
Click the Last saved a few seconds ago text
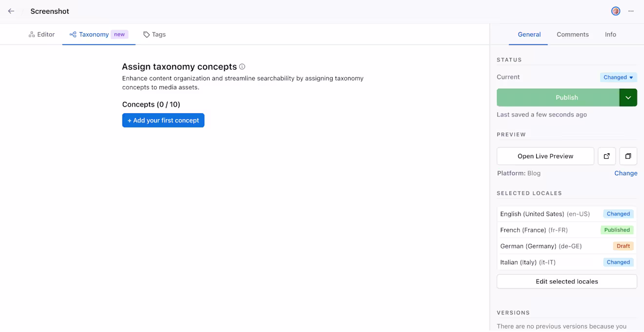pyautogui.click(x=542, y=115)
